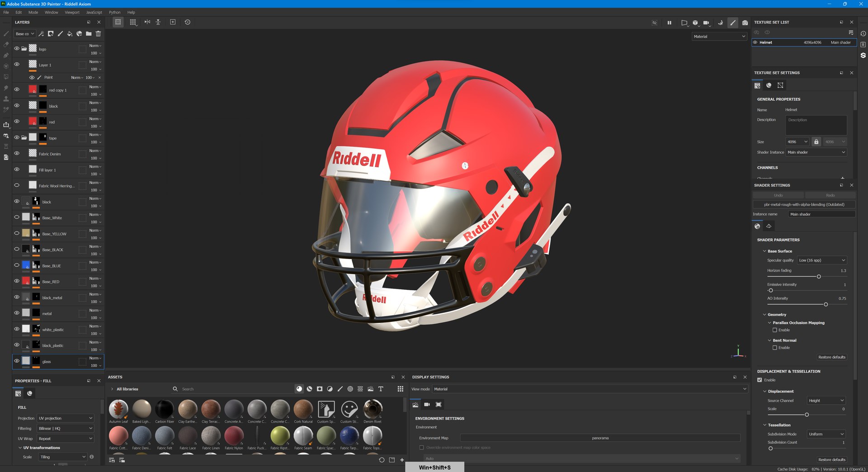Open the History clock icon on right sidebar
This screenshot has height=472, width=868.
863,33
